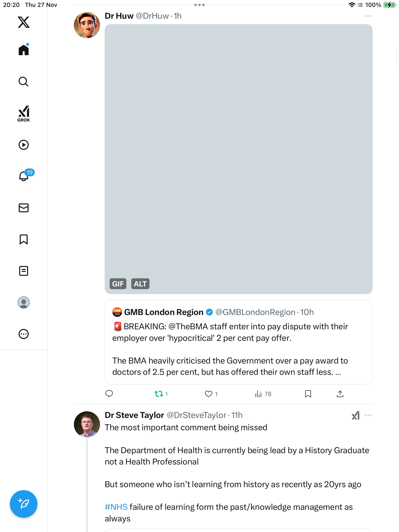The width and height of the screenshot is (399, 532).
Task: Open the More circle menu in sidebar
Action: coord(24,334)
